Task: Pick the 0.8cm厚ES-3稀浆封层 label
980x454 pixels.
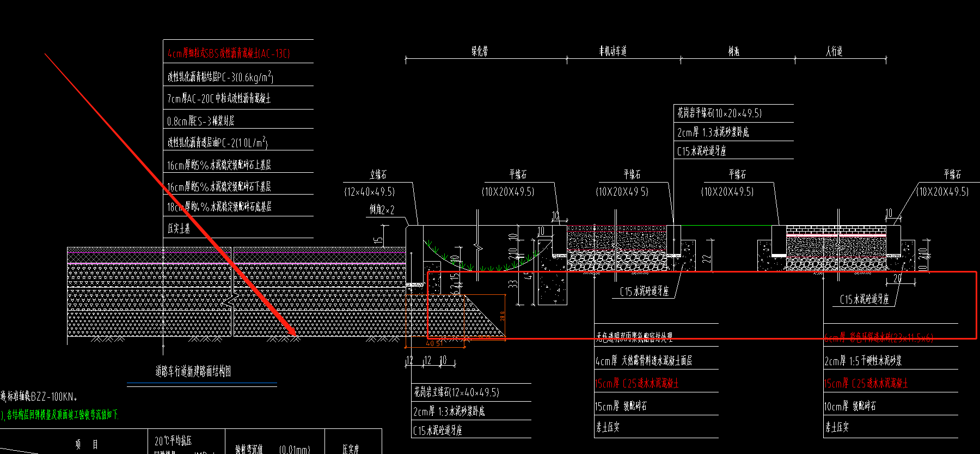Action: click(x=201, y=120)
